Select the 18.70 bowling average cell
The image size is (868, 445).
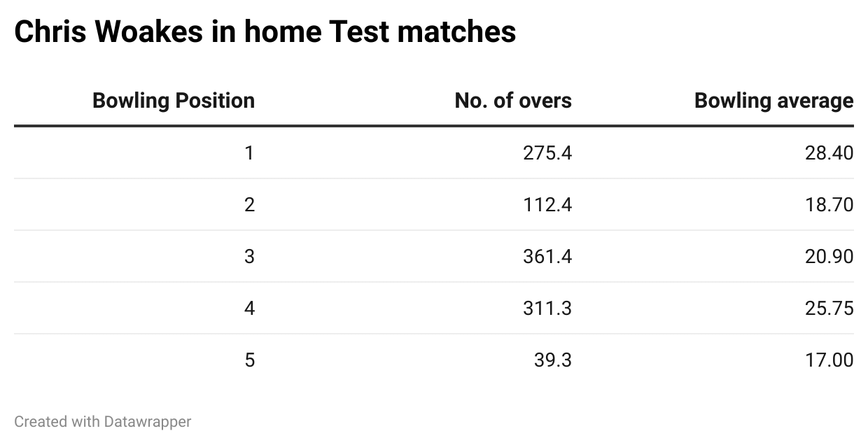[x=829, y=204]
